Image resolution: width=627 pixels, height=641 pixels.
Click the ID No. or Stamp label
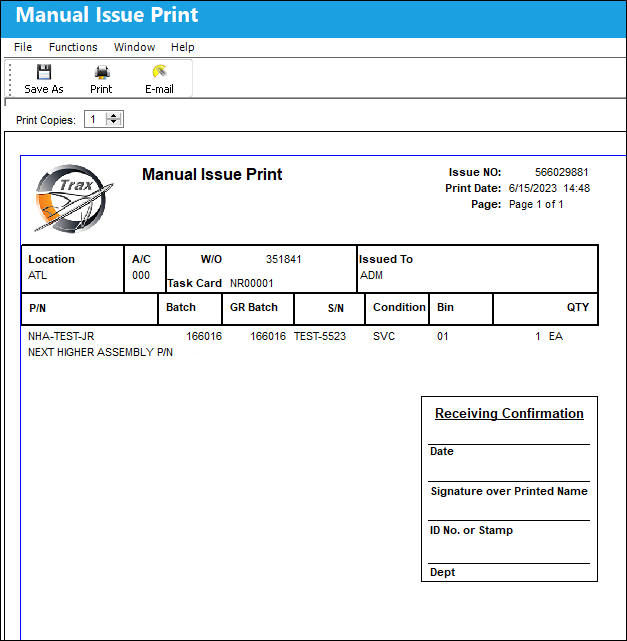click(471, 530)
